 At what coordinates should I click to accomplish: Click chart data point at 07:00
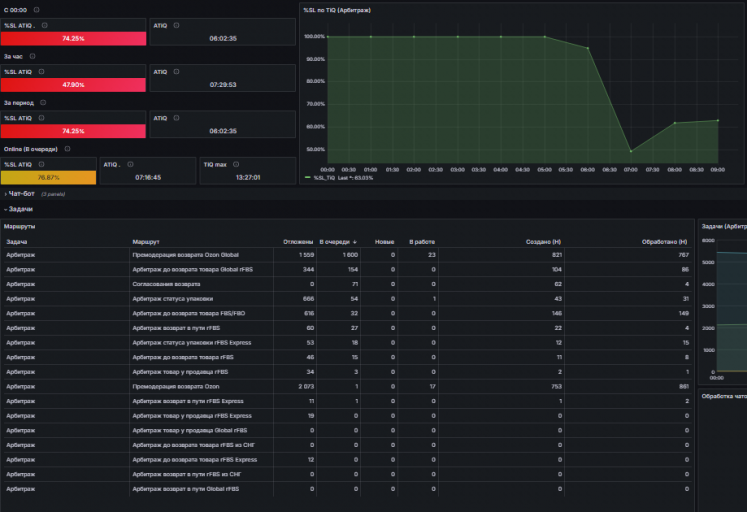click(x=631, y=151)
